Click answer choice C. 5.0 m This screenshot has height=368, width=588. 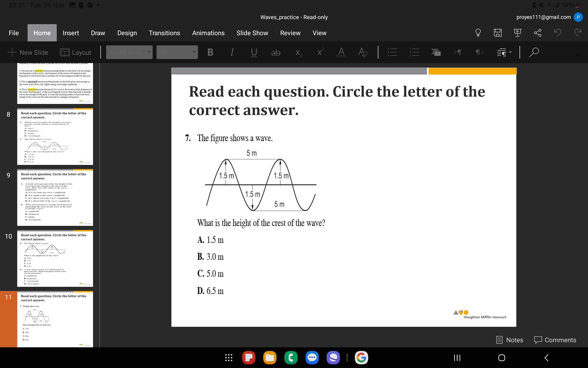(x=210, y=273)
